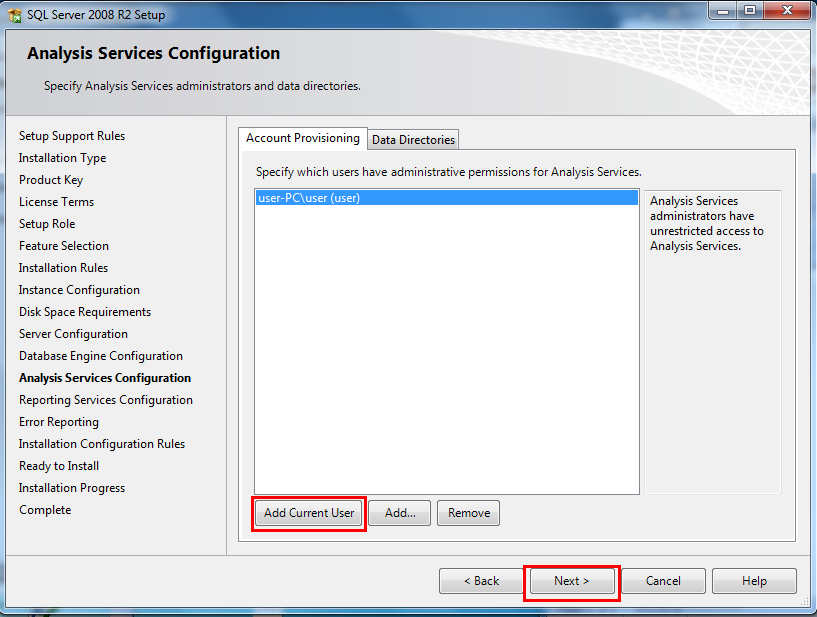Click the Installation Rules step
The width and height of the screenshot is (817, 617).
tap(63, 268)
